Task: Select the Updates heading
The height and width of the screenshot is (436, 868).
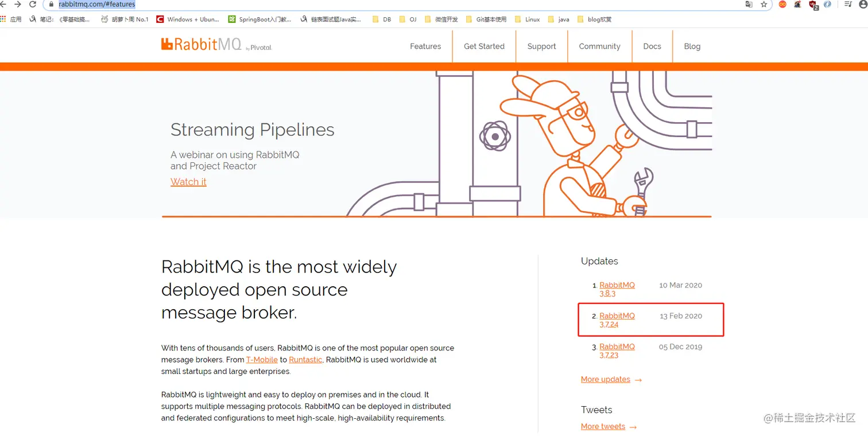Action: click(599, 262)
